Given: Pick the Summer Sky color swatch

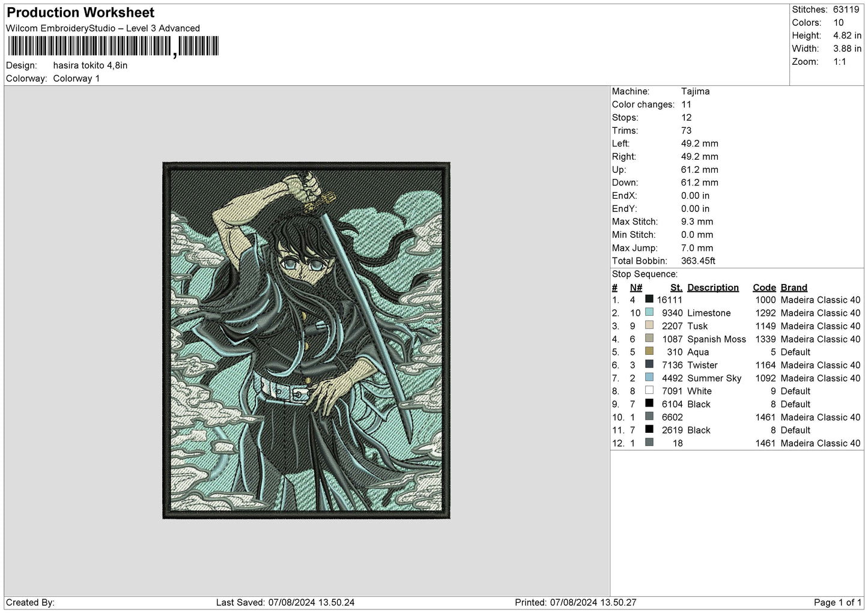Looking at the screenshot, I should point(649,377).
